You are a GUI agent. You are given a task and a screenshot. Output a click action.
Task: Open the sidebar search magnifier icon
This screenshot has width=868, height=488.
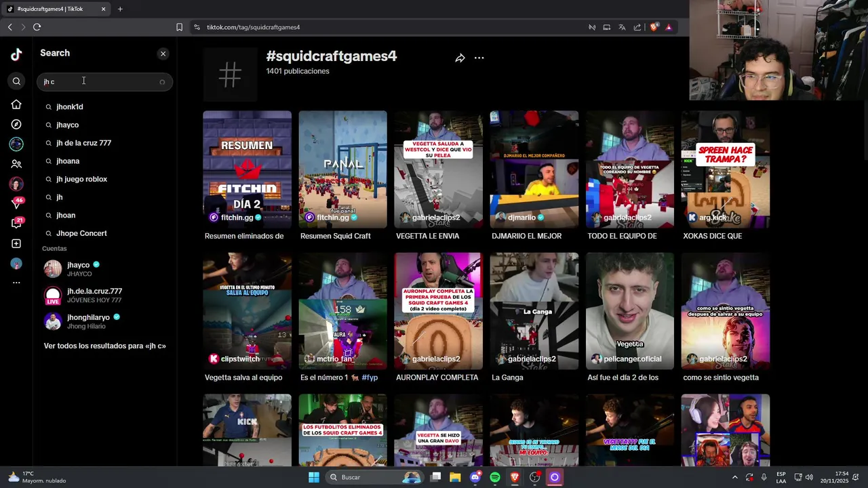[x=16, y=81]
